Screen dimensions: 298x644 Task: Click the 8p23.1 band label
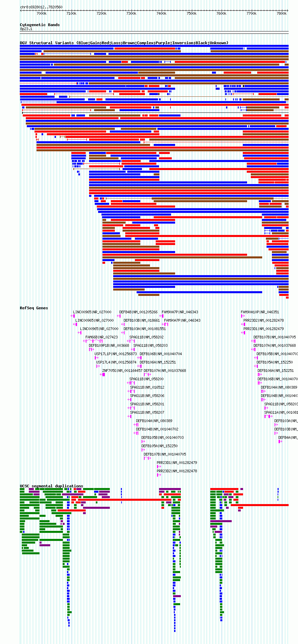26,29
